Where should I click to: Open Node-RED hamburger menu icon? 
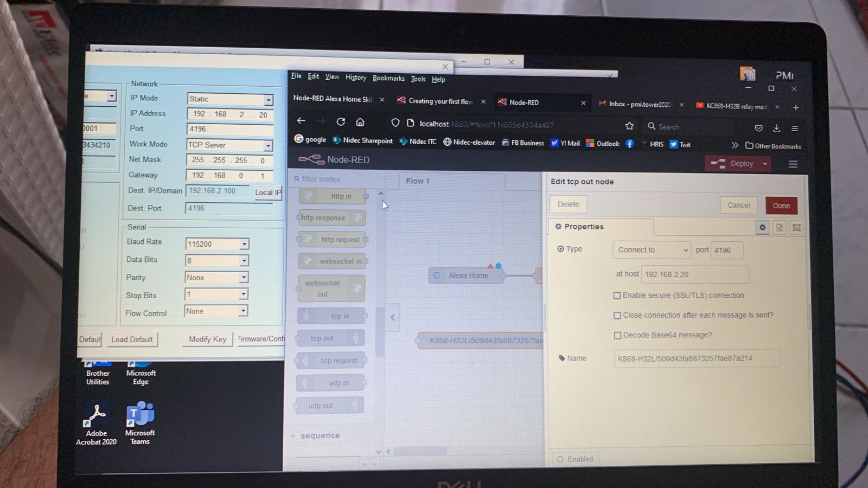click(x=793, y=164)
